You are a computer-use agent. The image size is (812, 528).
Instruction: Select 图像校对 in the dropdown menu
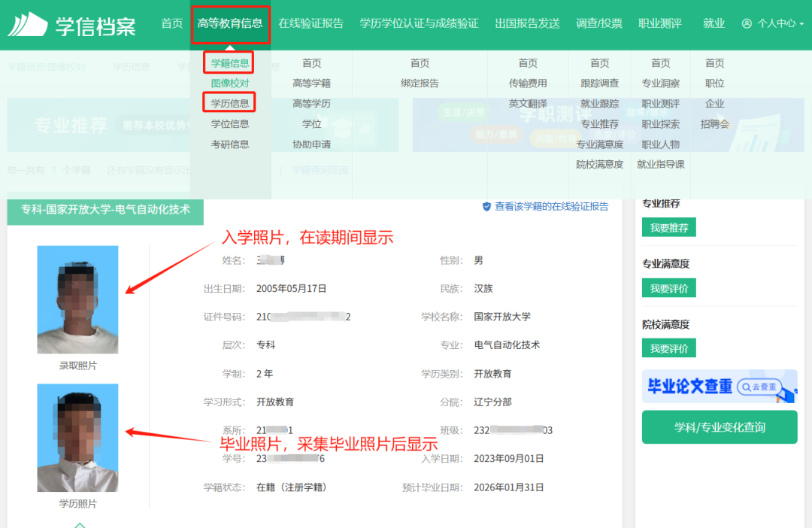tap(230, 83)
